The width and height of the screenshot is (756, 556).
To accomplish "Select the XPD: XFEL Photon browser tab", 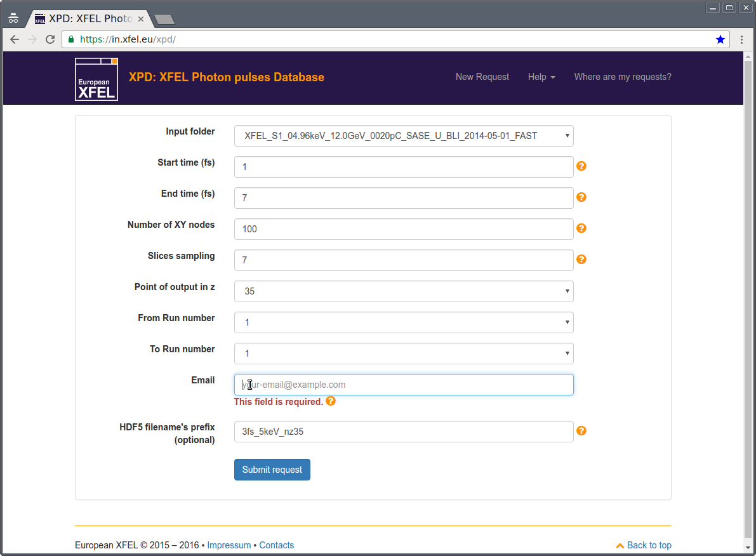I will 90,19.
